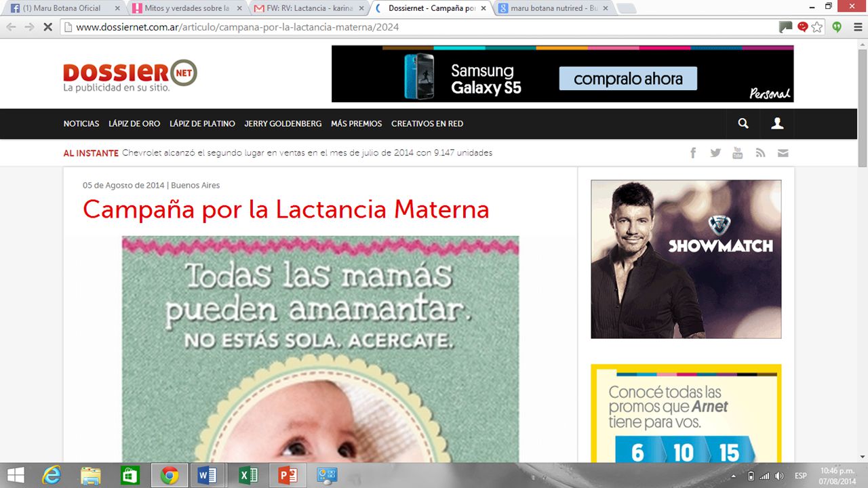Image resolution: width=868 pixels, height=488 pixels.
Task: Click the green Hangouts extension icon
Action: (837, 27)
